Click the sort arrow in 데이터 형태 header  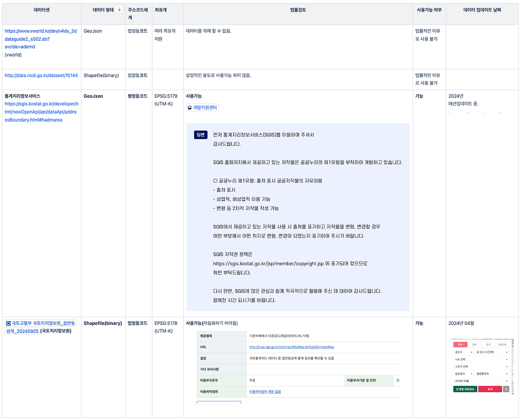coord(119,10)
